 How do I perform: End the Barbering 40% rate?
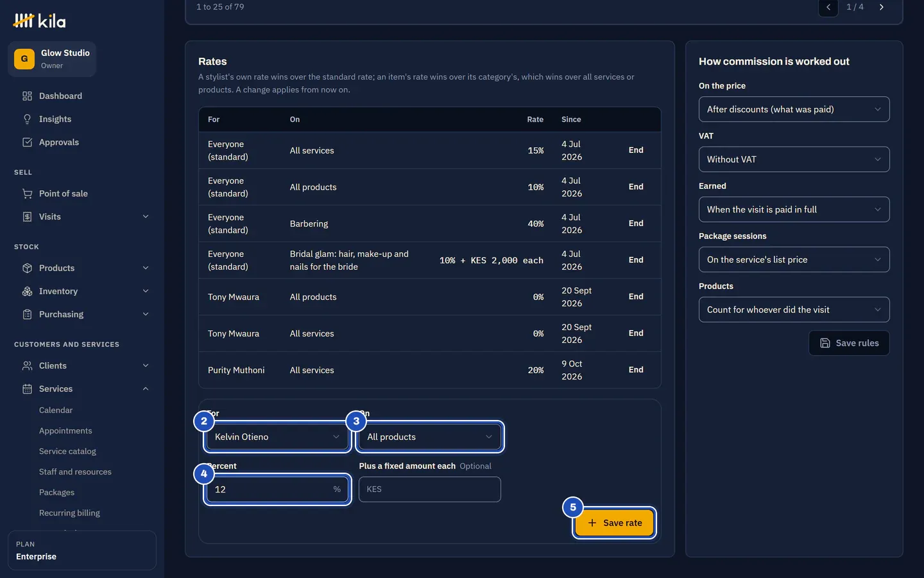(636, 223)
